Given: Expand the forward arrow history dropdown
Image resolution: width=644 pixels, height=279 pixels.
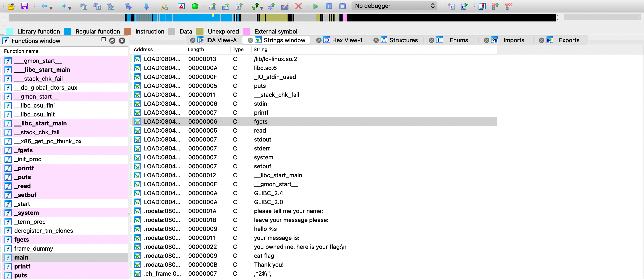Looking at the screenshot, I should pyautogui.click(x=70, y=8).
